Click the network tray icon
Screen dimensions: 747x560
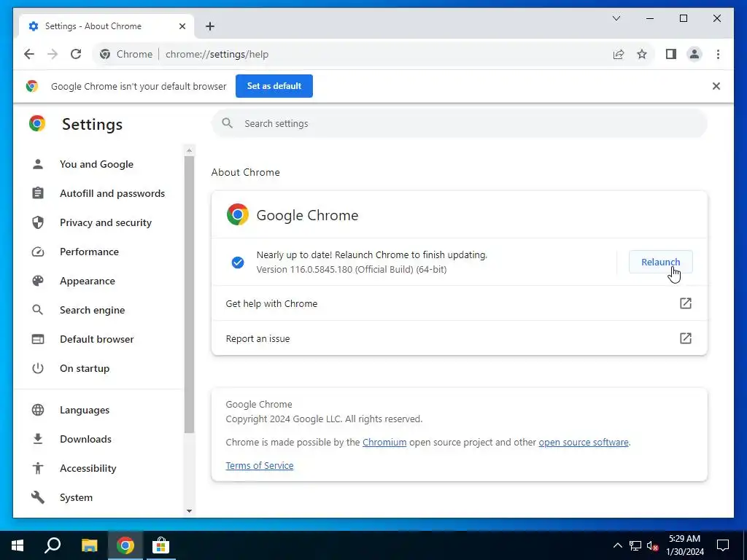635,545
